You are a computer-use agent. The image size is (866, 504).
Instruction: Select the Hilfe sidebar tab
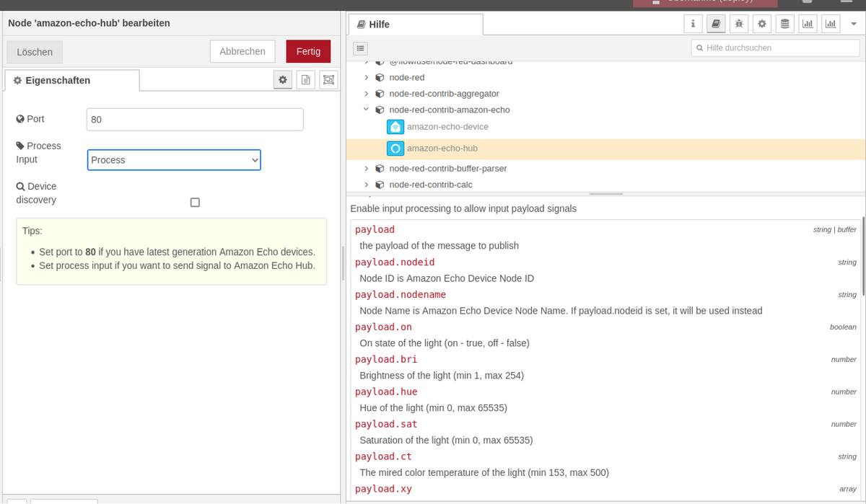click(x=416, y=24)
